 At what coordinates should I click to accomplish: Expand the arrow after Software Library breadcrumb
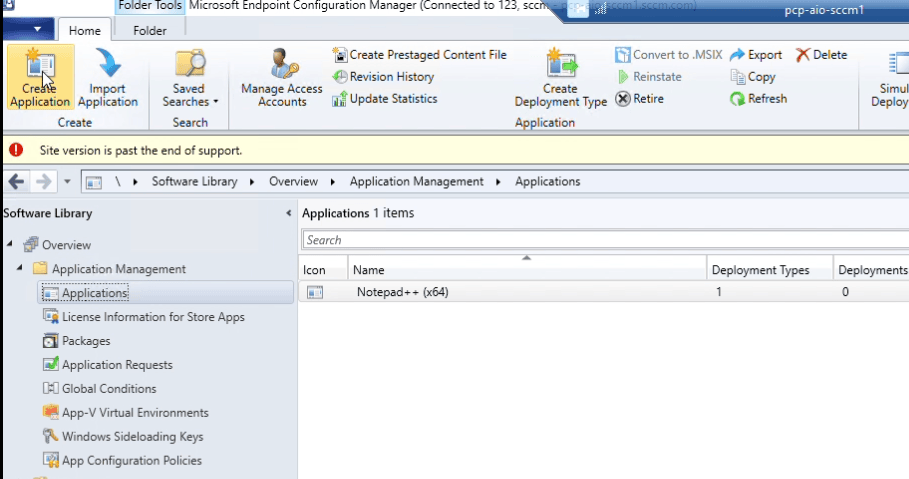252,182
